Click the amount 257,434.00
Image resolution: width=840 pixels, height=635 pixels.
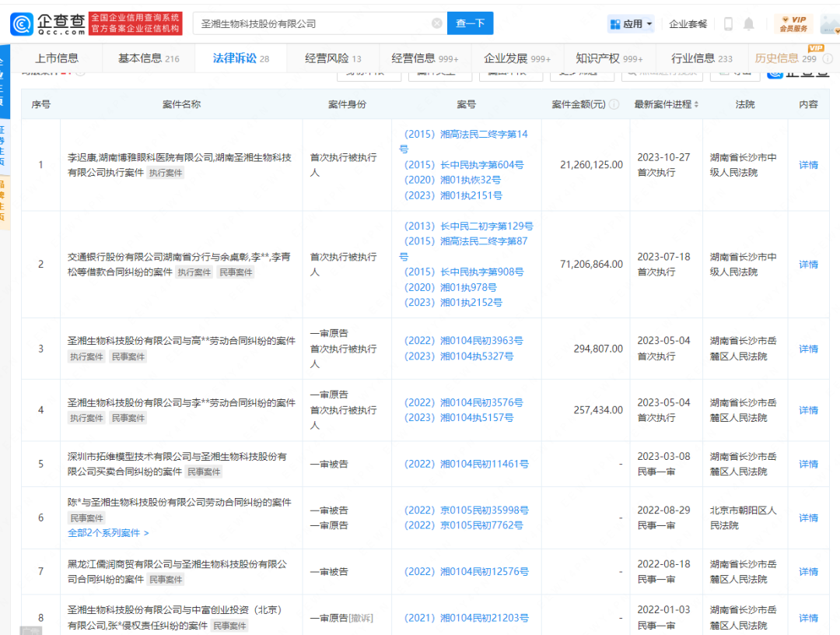[598, 410]
